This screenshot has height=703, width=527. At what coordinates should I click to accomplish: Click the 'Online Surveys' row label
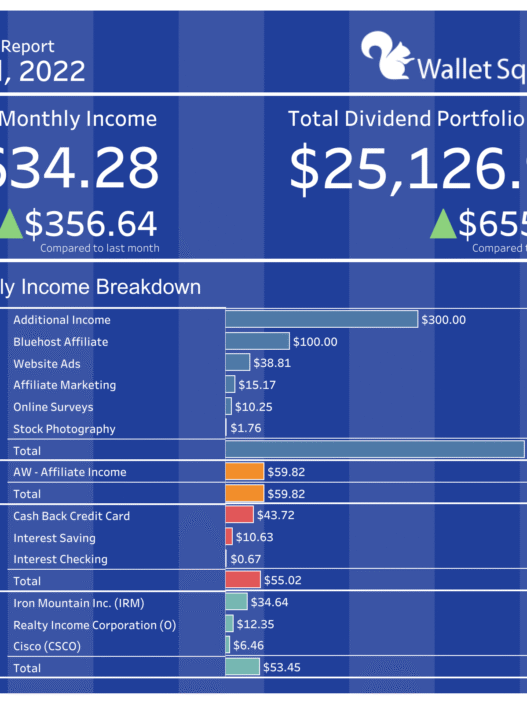pyautogui.click(x=53, y=407)
